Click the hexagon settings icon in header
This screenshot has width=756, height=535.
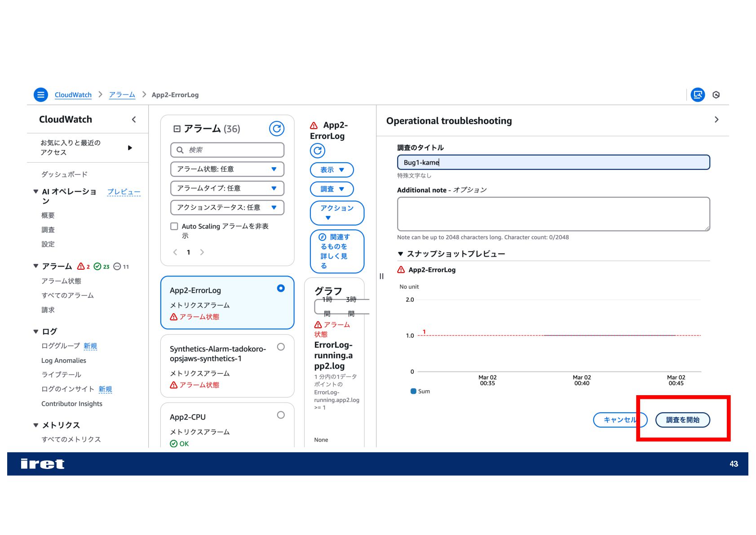[716, 95]
